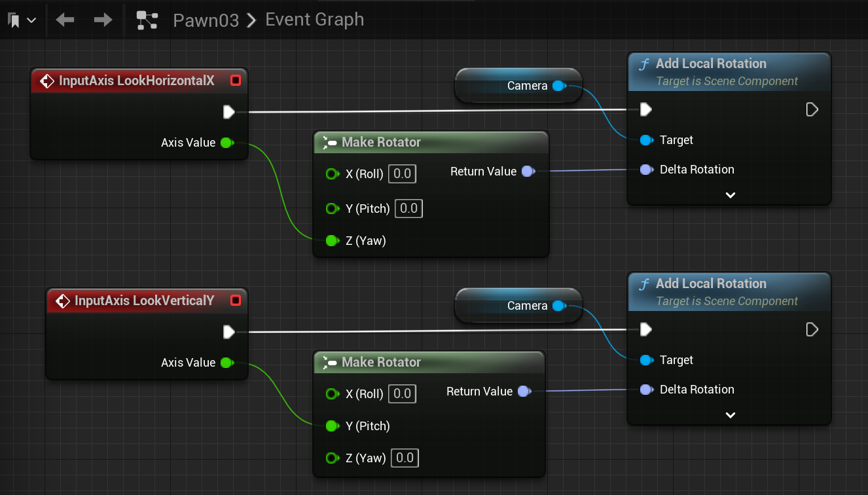The width and height of the screenshot is (868, 495).
Task: Click the event icon on InputAxis LookVerticalY
Action: (x=63, y=301)
